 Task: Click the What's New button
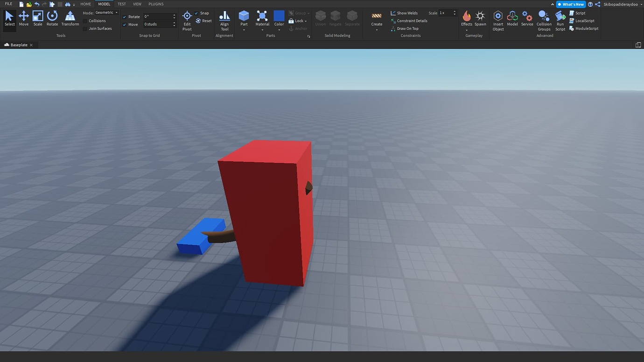coord(570,4)
